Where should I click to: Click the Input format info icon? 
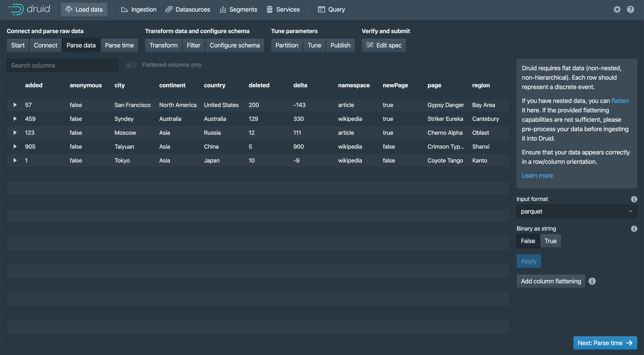(634, 199)
